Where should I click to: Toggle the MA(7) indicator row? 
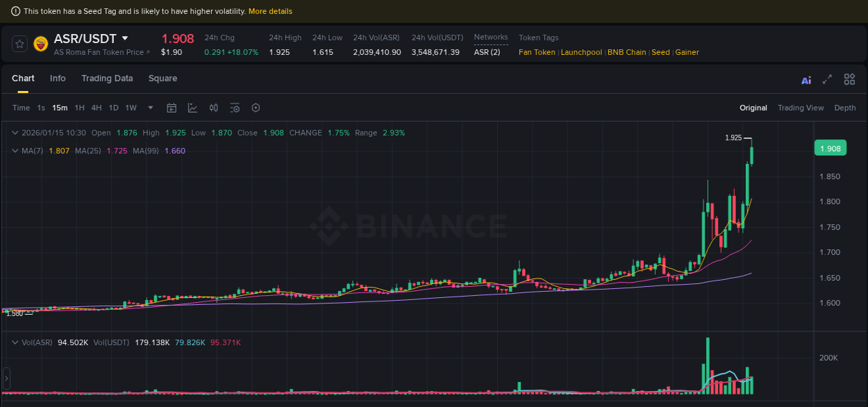(15, 151)
